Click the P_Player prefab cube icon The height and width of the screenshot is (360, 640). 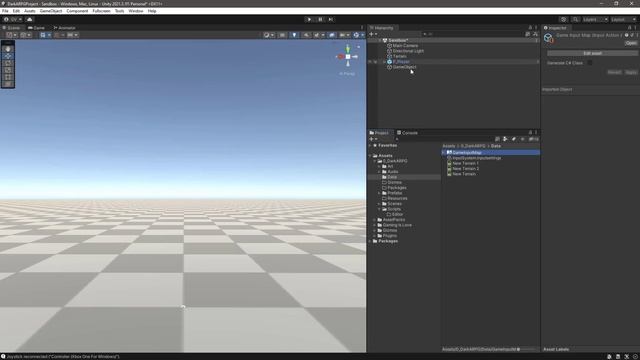(x=389, y=62)
